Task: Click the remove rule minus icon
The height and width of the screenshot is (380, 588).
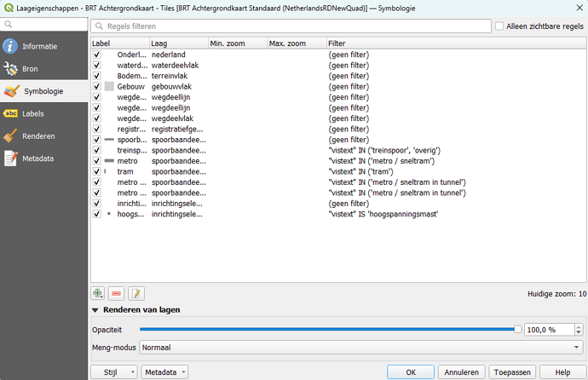Action: point(116,293)
